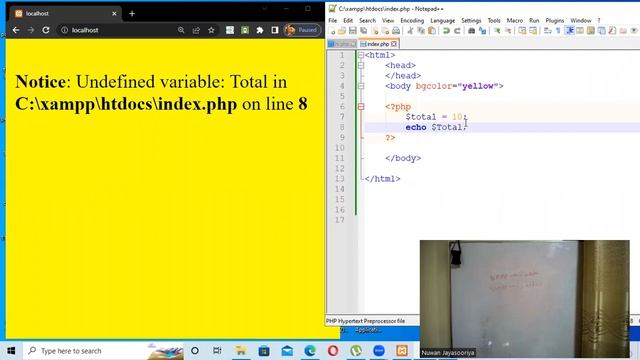Screen dimensions: 640x360
Task: Click the Zoom Out toolbar icon
Action: 508,31
